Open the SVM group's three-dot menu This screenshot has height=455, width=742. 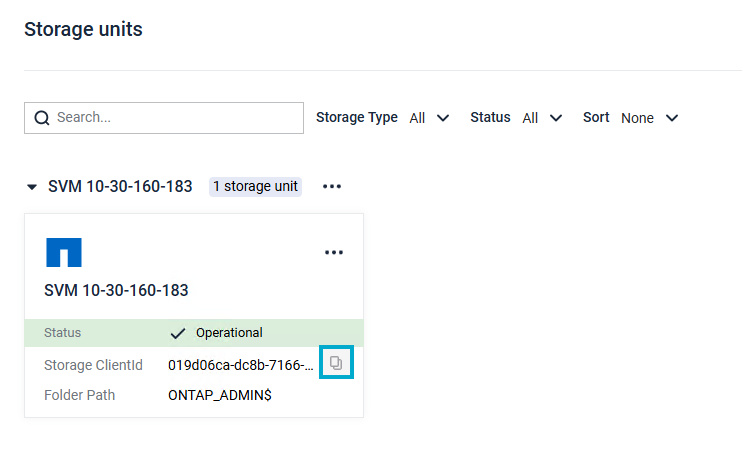(332, 187)
